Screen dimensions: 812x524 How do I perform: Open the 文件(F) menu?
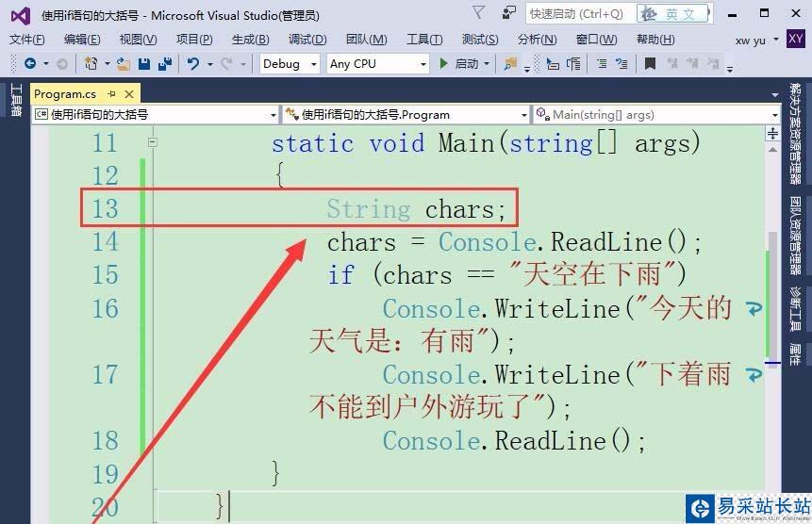(x=27, y=40)
